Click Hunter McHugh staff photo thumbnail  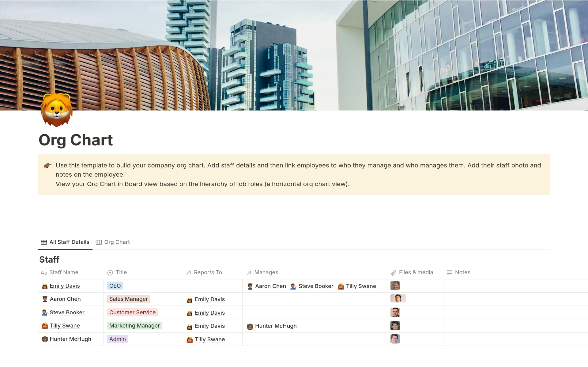tap(395, 339)
